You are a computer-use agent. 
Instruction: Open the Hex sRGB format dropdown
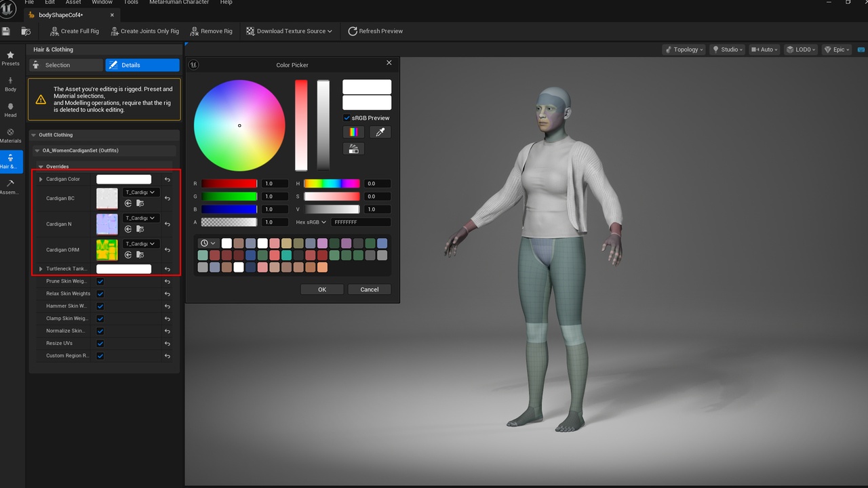311,222
